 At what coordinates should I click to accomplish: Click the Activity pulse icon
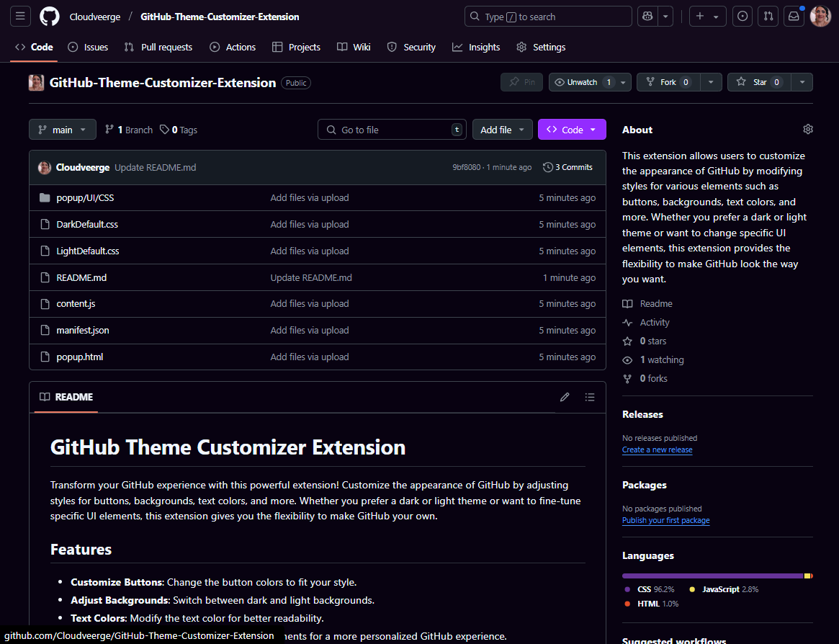(x=628, y=322)
